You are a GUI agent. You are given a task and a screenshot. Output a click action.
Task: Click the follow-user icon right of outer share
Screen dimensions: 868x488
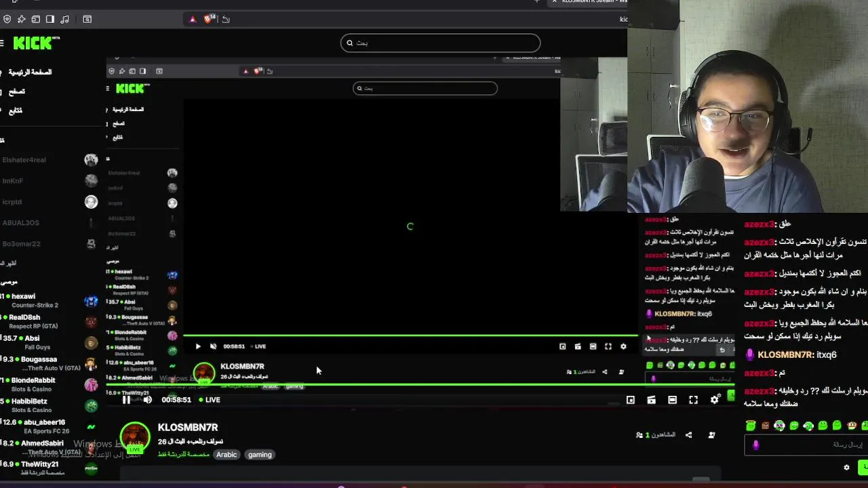pyautogui.click(x=711, y=435)
